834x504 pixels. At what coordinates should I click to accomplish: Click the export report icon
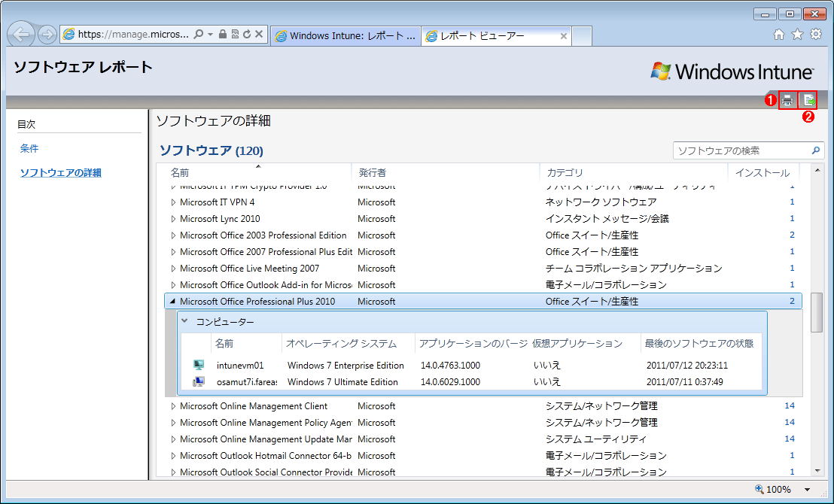808,100
